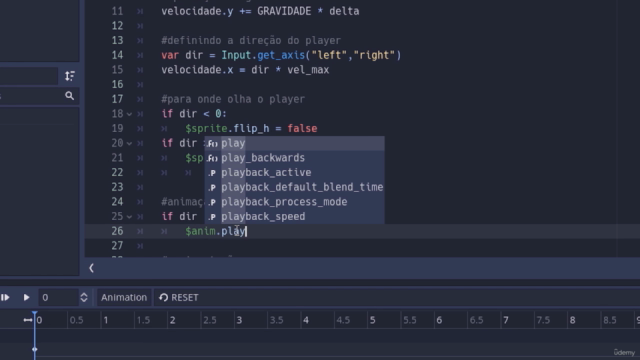Image resolution: width=640 pixels, height=360 pixels.
Task: Choose 'playback_process_mode' suggestion
Action: (x=294, y=202)
